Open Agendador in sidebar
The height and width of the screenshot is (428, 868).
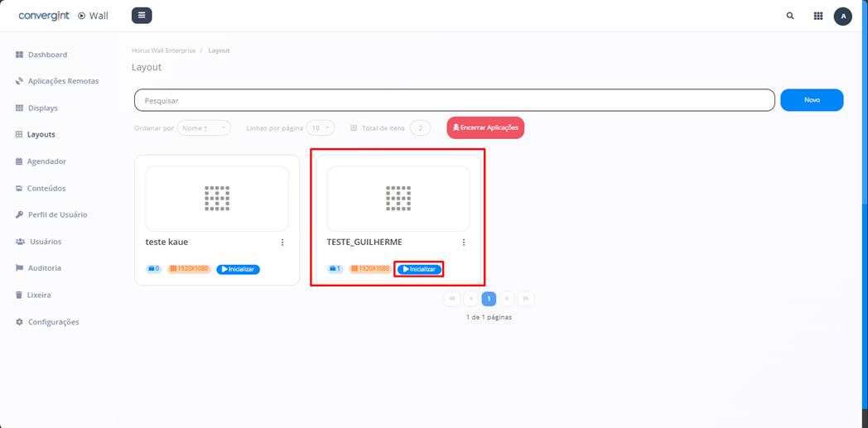click(41, 161)
